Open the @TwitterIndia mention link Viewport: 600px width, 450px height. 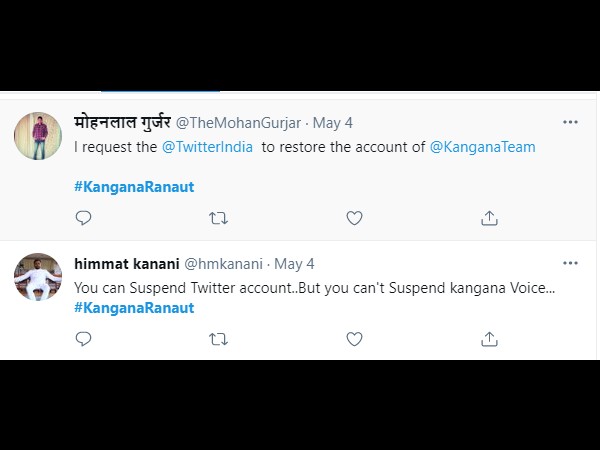[x=201, y=147]
